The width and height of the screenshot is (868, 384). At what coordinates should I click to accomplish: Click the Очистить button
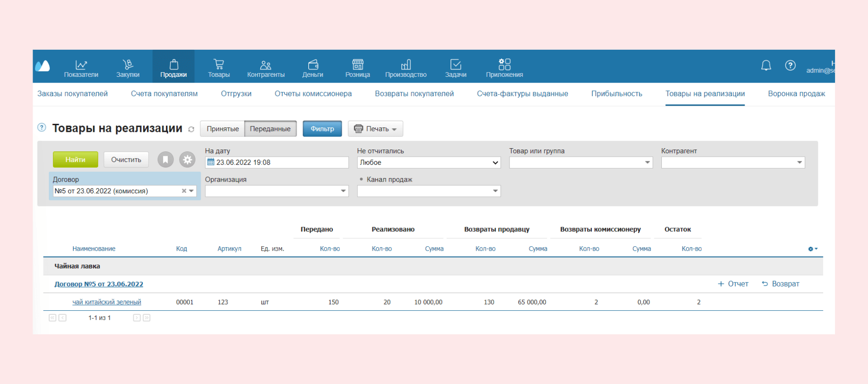126,159
